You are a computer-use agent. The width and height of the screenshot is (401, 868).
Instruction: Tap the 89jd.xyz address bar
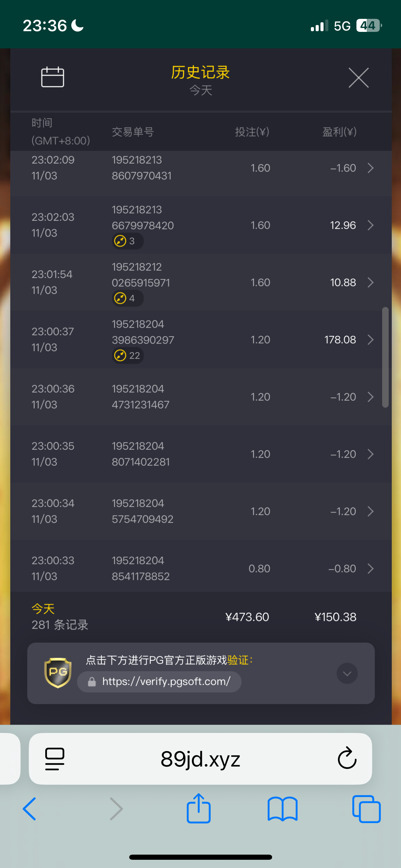[200, 759]
